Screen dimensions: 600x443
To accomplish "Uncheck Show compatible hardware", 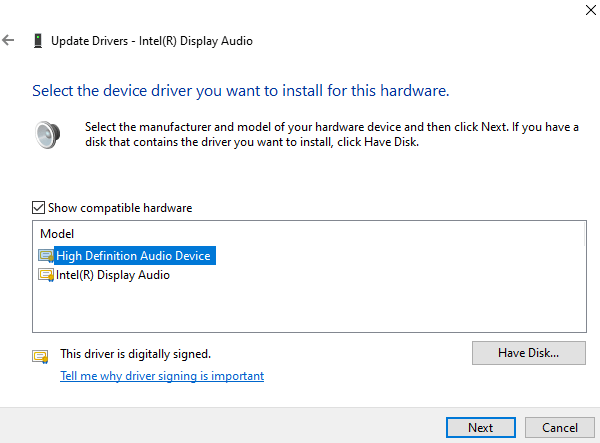I will coord(38,208).
